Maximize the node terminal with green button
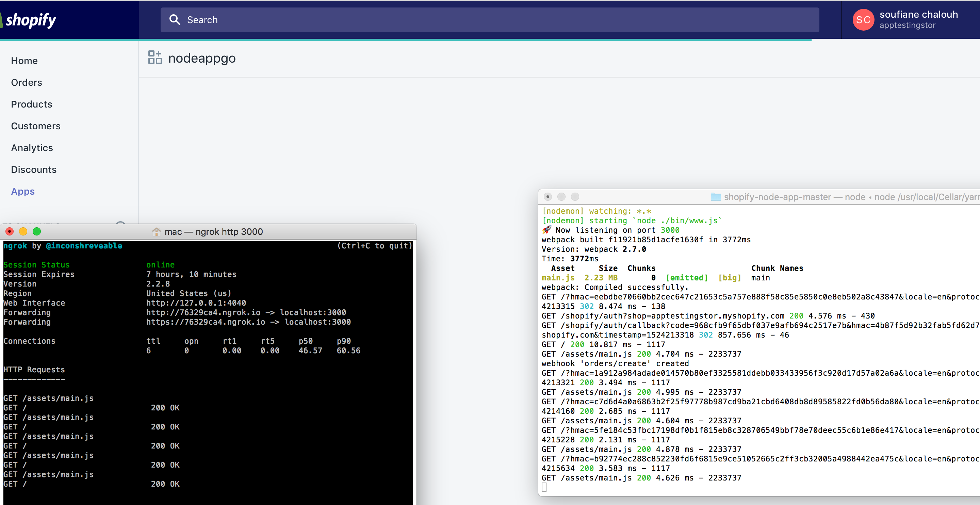Screen dimensions: 980x505 pyautogui.click(x=575, y=197)
